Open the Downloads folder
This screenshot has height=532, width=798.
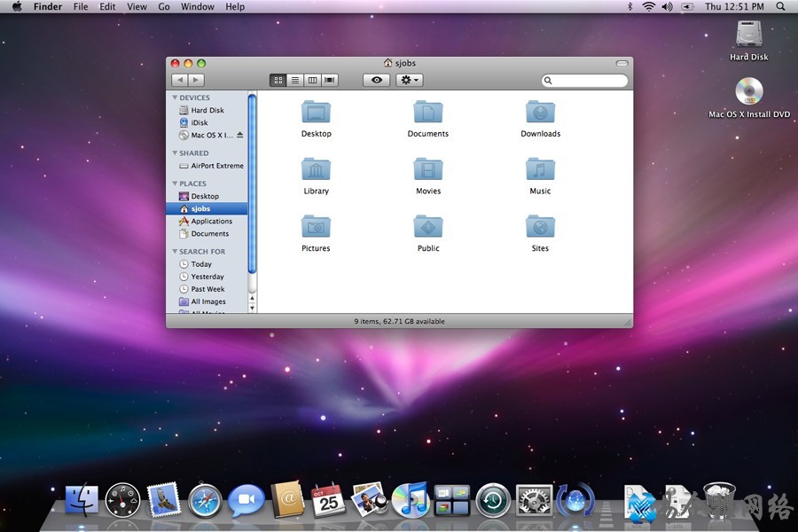tap(540, 115)
